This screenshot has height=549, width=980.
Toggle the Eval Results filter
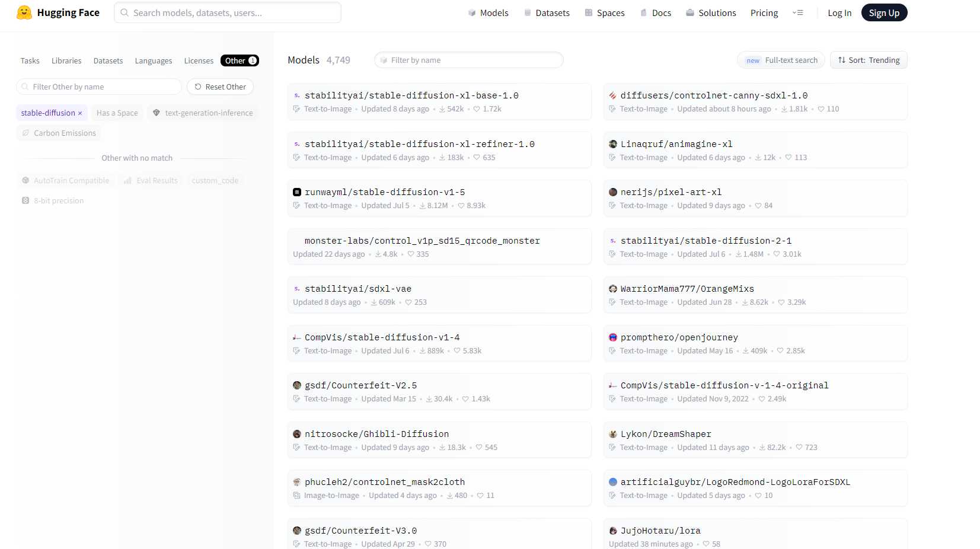151,180
